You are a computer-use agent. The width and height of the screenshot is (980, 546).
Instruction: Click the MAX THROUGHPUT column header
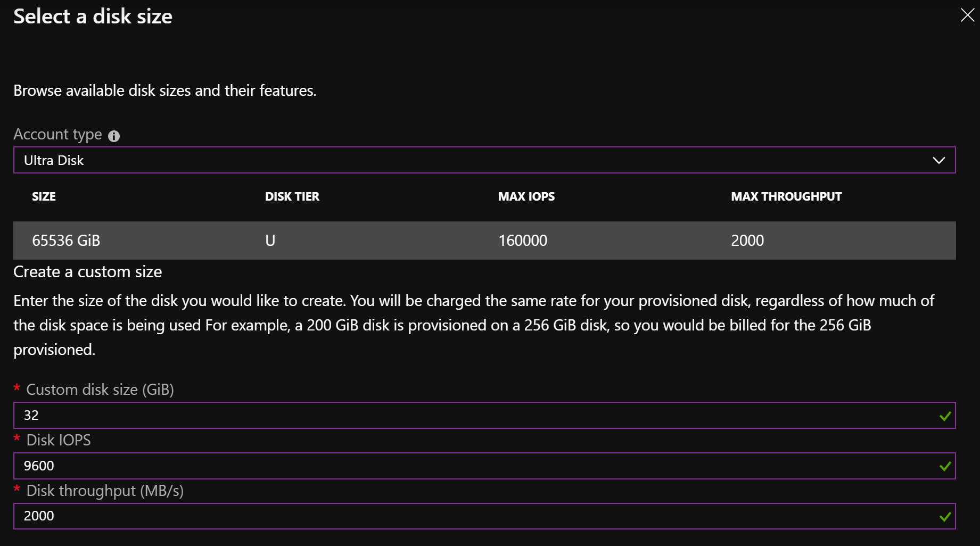tap(786, 196)
